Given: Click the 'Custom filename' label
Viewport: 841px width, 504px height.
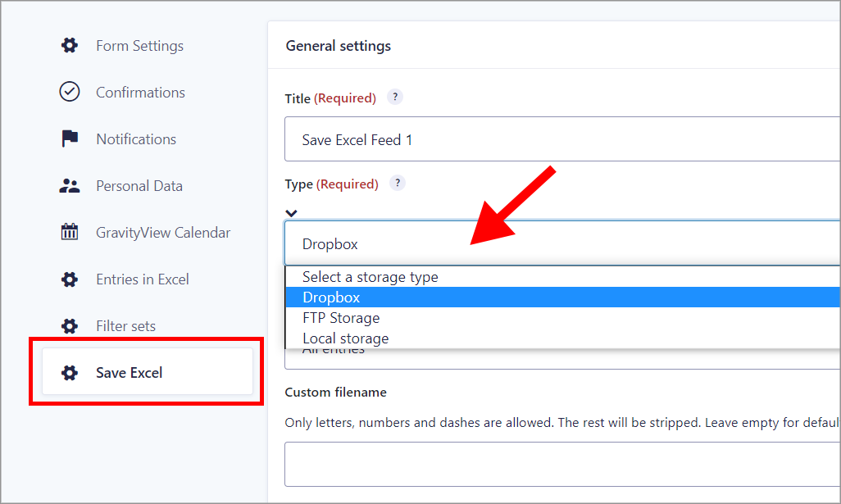Looking at the screenshot, I should click(x=335, y=392).
